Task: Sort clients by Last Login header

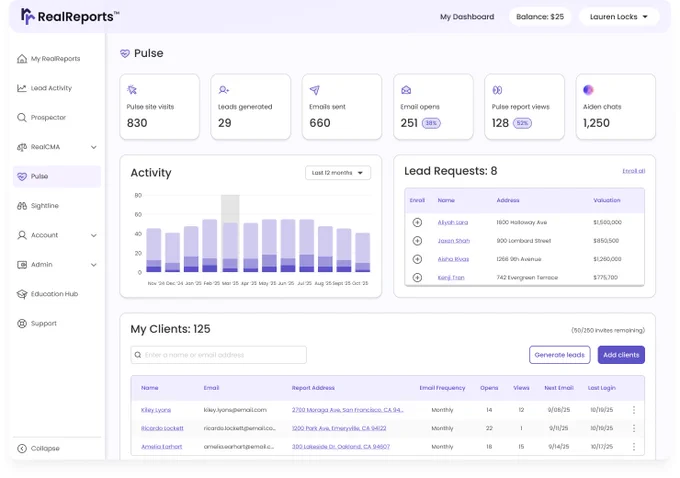Action: pyautogui.click(x=602, y=388)
